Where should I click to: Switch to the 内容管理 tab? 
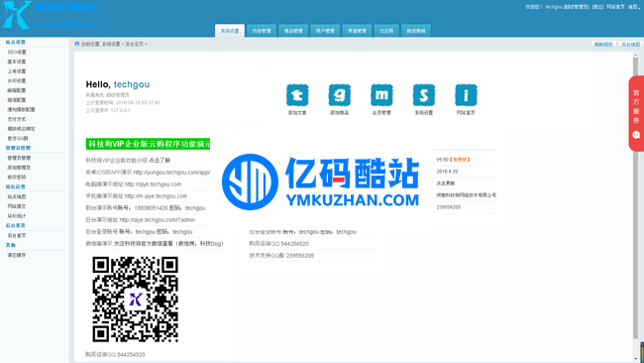[x=262, y=31]
